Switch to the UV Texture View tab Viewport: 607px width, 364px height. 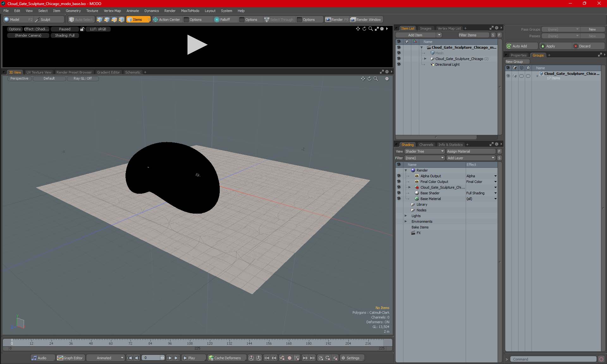[x=39, y=72]
